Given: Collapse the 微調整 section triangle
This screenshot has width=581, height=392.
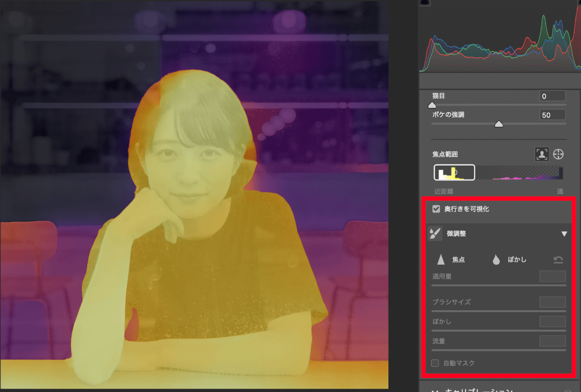Looking at the screenshot, I should tap(564, 234).
